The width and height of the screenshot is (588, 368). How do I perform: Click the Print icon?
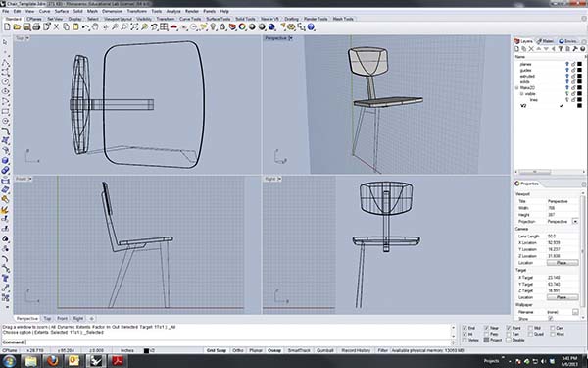(36, 27)
